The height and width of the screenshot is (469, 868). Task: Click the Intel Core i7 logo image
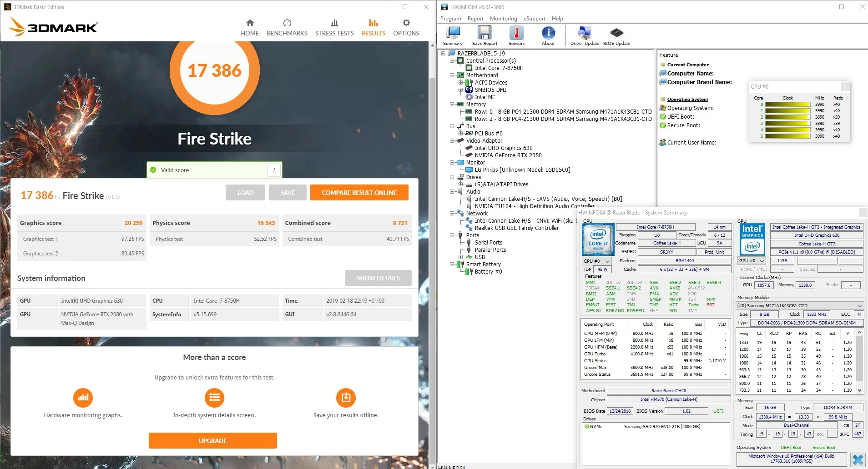tap(598, 239)
